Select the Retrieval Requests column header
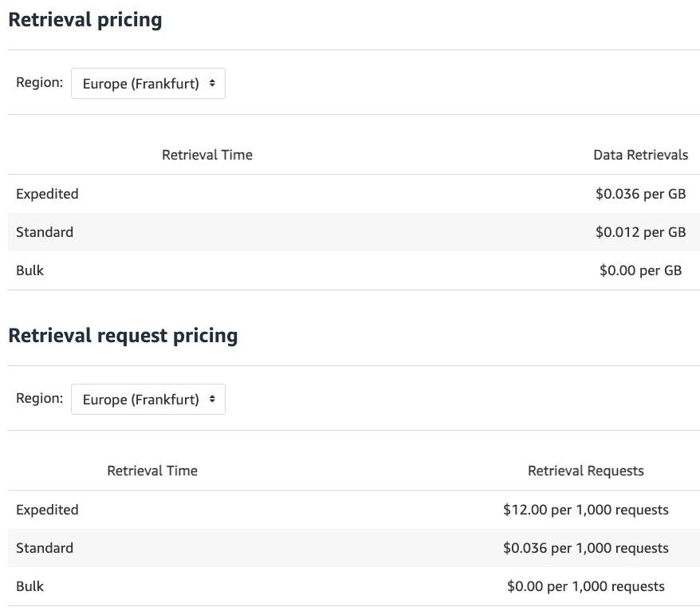This screenshot has height=615, width=700. (585, 471)
